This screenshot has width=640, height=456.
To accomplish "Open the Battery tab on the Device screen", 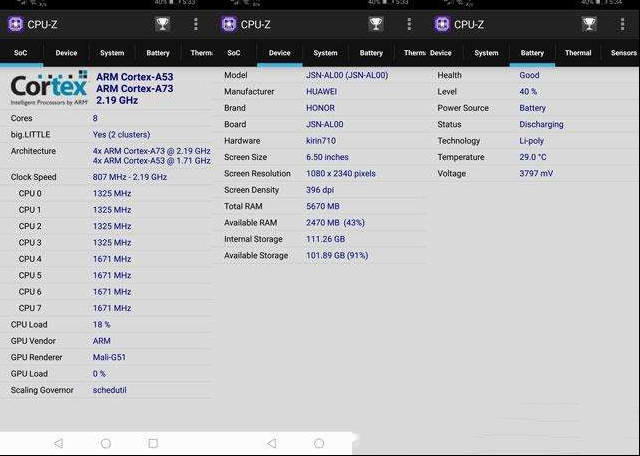I will [x=371, y=53].
